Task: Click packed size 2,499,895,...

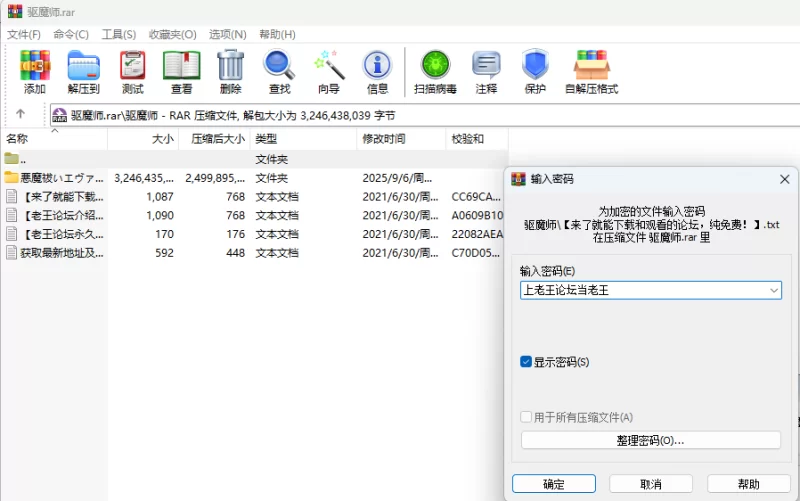Action: [215, 178]
